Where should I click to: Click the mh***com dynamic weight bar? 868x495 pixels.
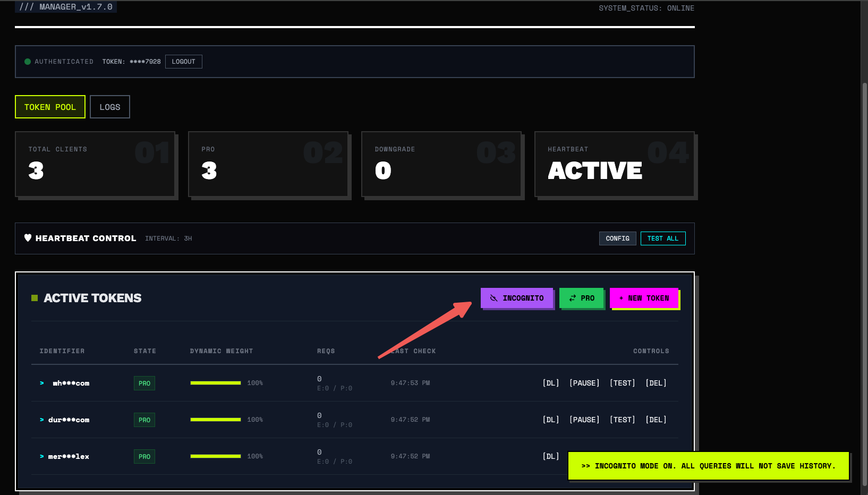tap(216, 383)
